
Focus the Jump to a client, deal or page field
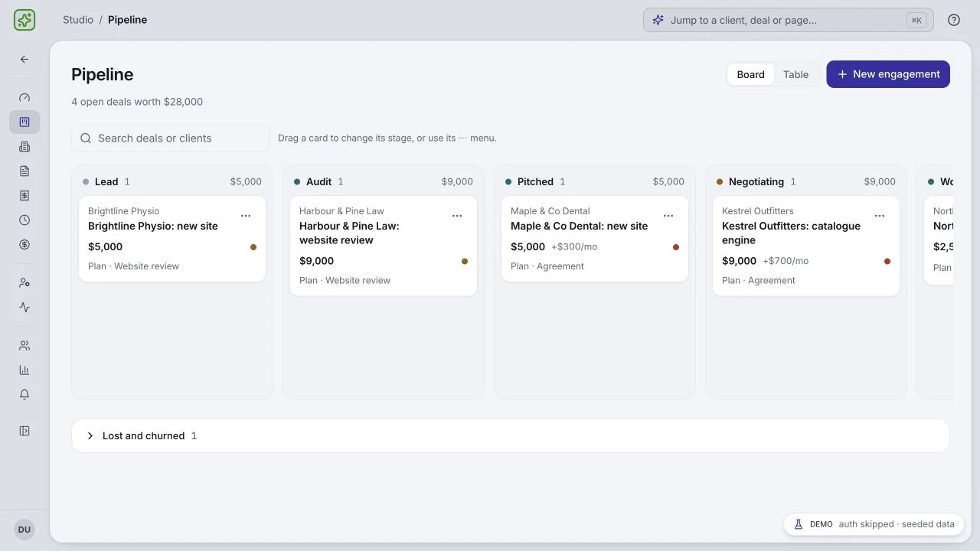tap(789, 20)
